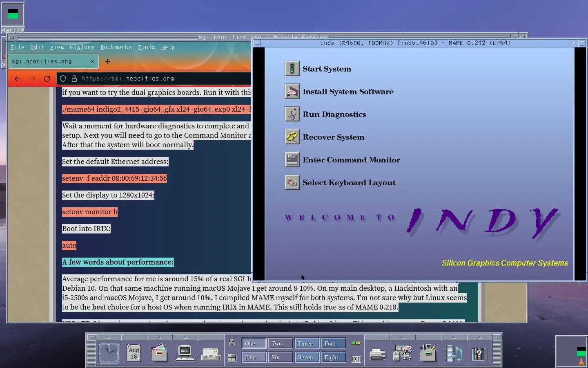Image resolution: width=588 pixels, height=368 pixels.
Task: Switch to workspace Three
Action: 307,343
